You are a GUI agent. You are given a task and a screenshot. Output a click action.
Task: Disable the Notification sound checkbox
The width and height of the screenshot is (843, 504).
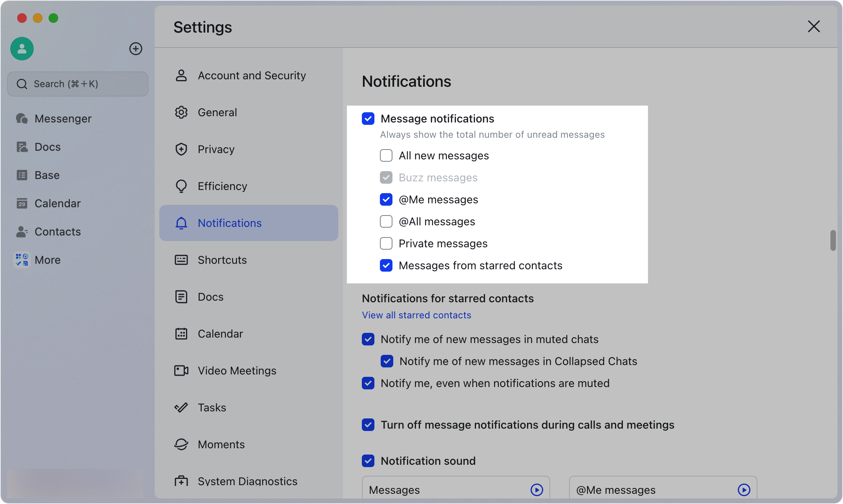tap(368, 461)
